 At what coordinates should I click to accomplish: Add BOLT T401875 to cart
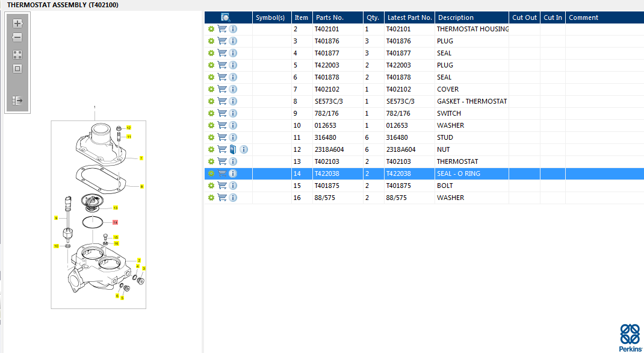[x=222, y=186]
